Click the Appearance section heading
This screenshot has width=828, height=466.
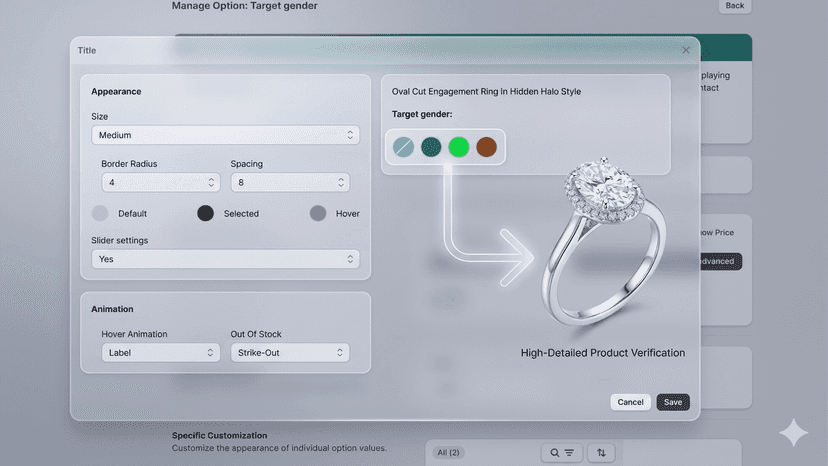click(x=116, y=91)
